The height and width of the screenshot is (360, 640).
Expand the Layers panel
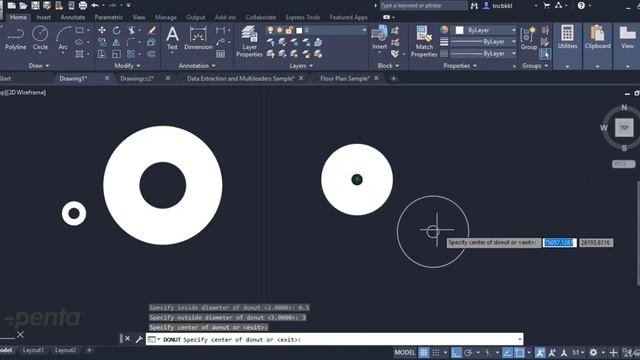tap(301, 66)
